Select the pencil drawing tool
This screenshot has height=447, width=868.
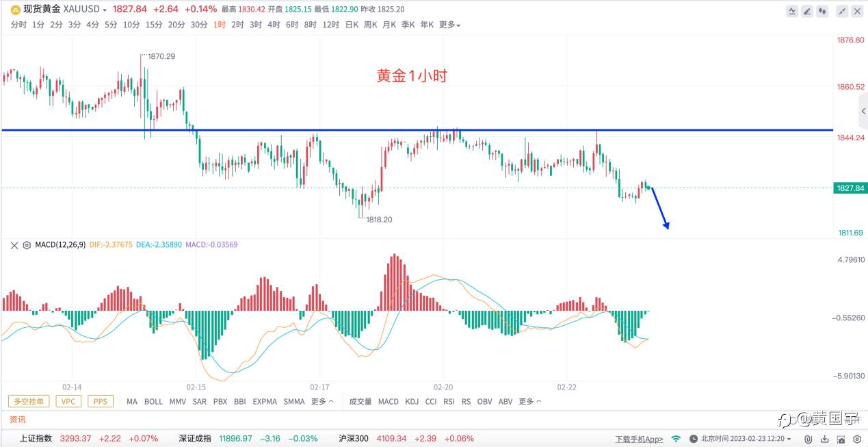coord(807,11)
